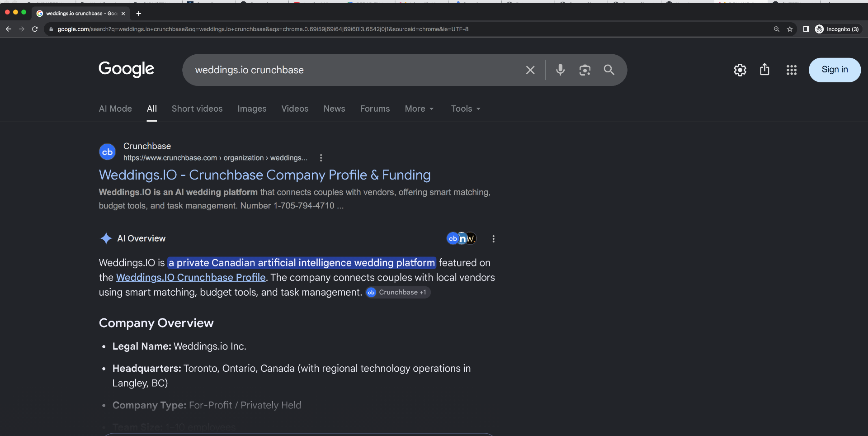Open the AI Overview three-dot options menu
Viewport: 868px width, 436px height.
click(x=493, y=239)
